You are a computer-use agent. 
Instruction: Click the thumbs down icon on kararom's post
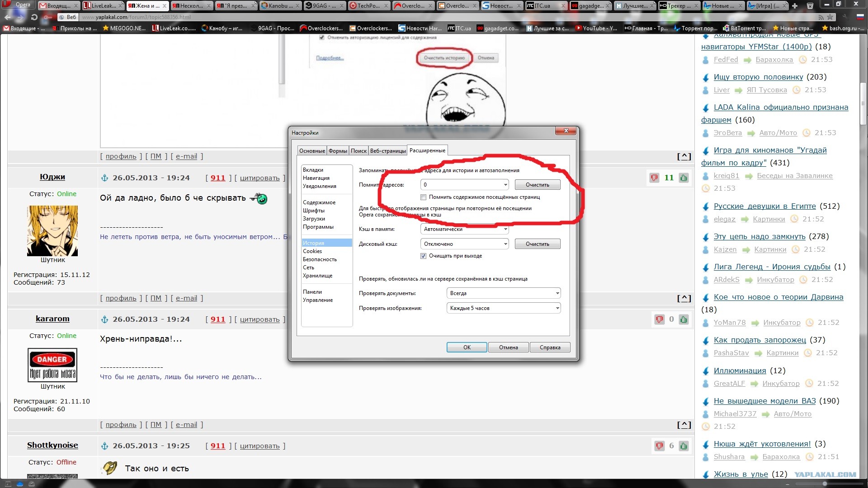pos(660,319)
